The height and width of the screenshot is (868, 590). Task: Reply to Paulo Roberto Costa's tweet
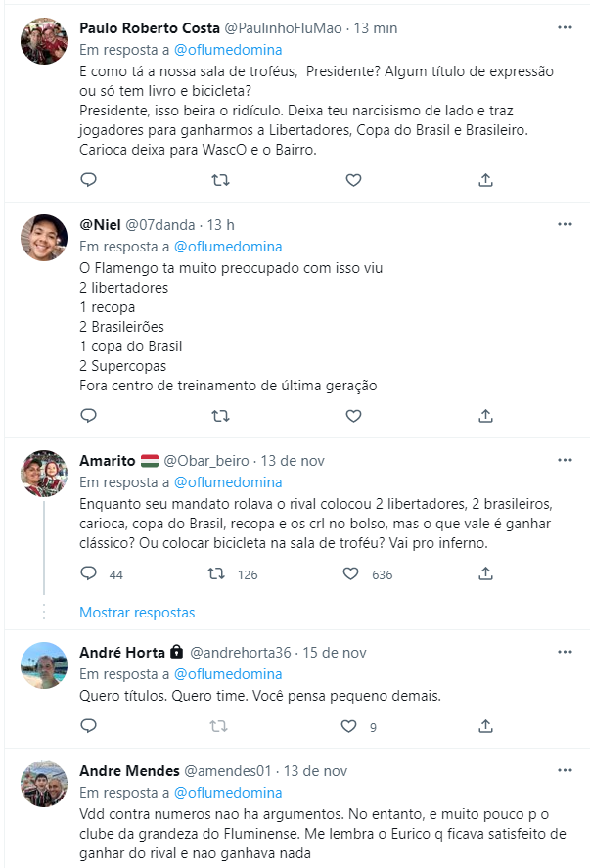(89, 180)
